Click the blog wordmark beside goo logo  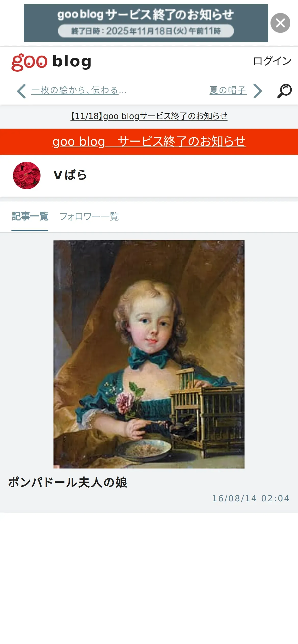pyautogui.click(x=72, y=62)
